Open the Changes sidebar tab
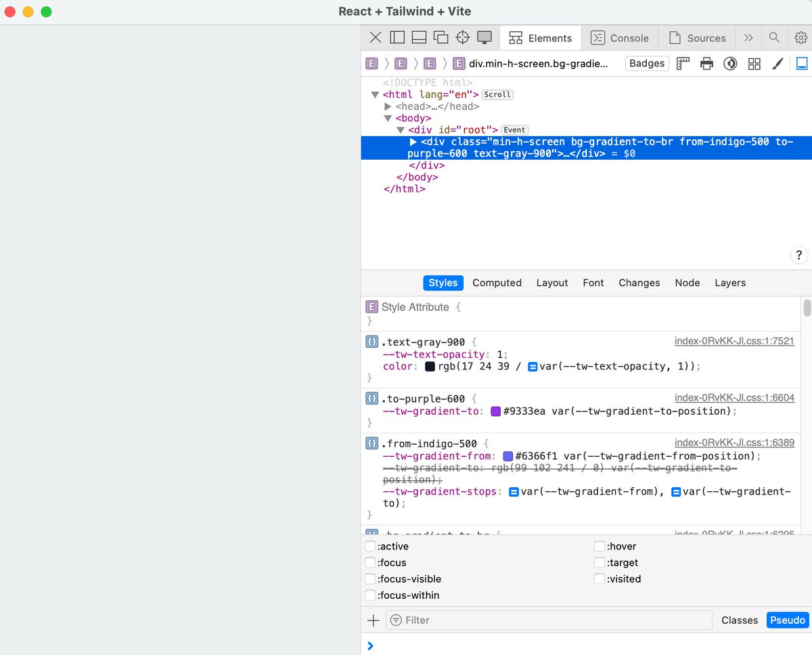Screen dimensions: 812x655 tap(639, 283)
